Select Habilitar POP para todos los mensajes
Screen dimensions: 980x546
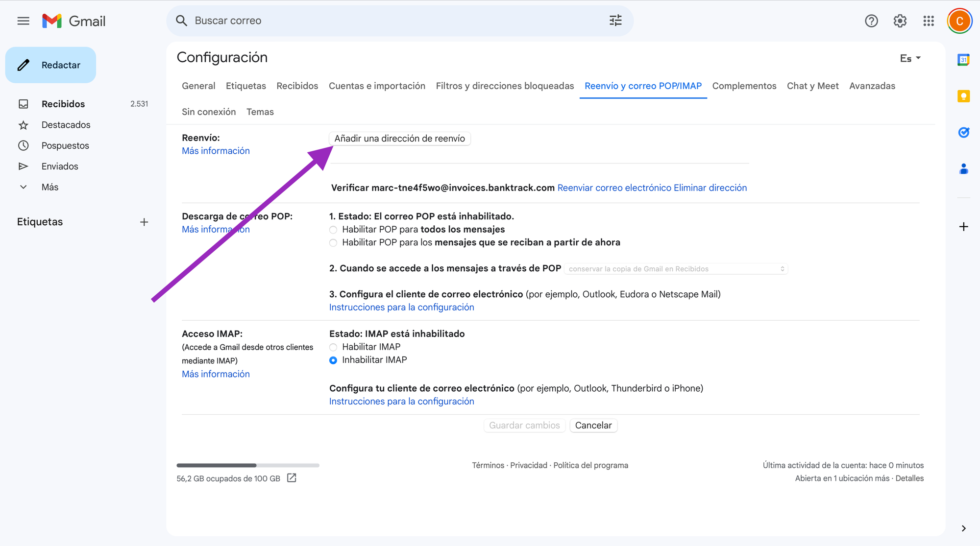point(333,230)
